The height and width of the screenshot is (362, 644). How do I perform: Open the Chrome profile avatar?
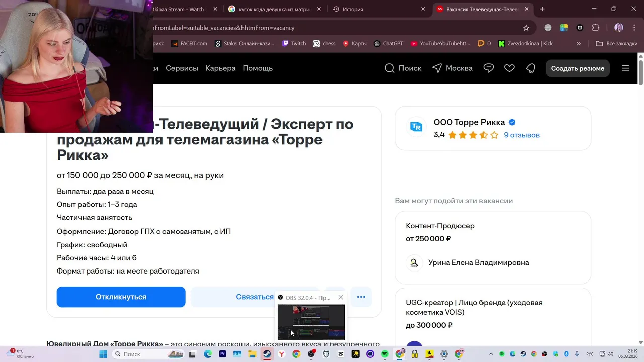pyautogui.click(x=619, y=28)
